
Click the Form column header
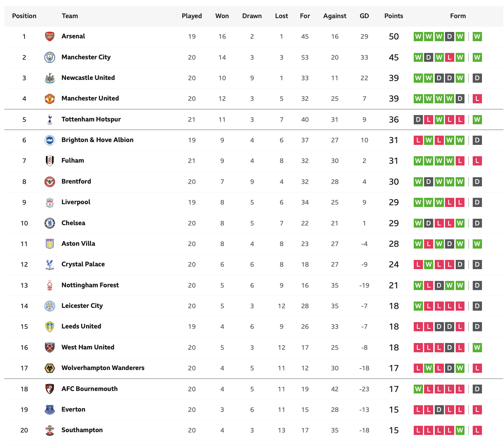pos(458,16)
